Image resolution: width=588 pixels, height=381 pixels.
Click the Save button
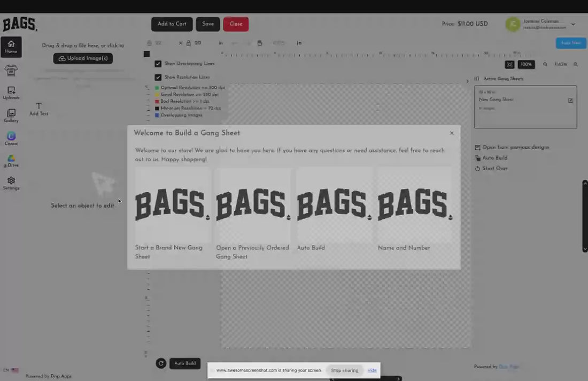click(x=208, y=24)
